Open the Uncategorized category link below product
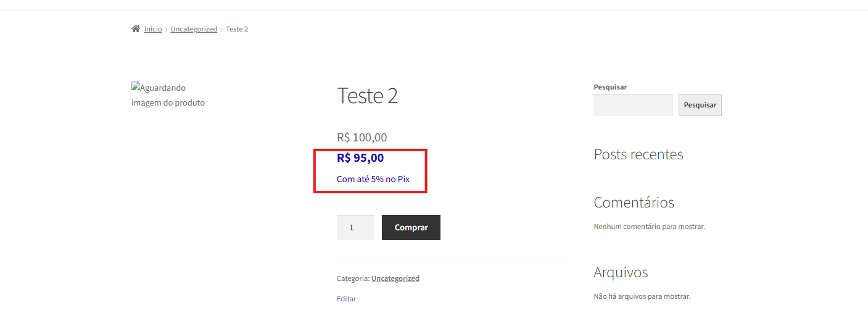This screenshot has height=326, width=868. [x=395, y=278]
